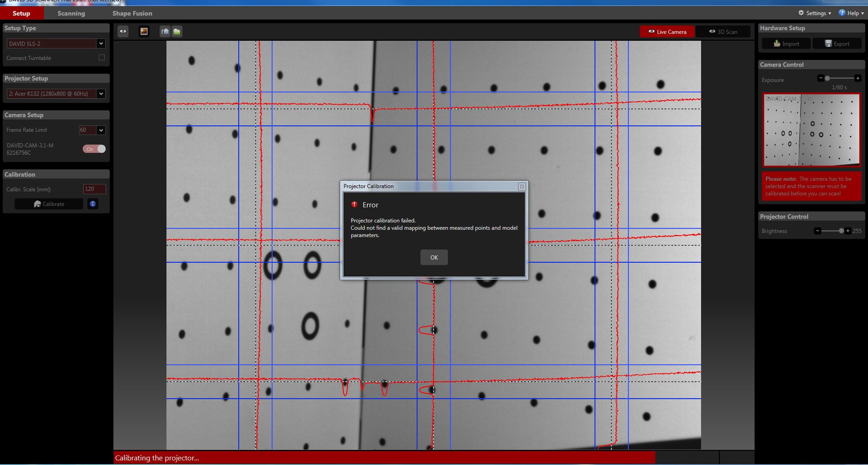Click the 'Please note:' warning text

[x=781, y=179]
